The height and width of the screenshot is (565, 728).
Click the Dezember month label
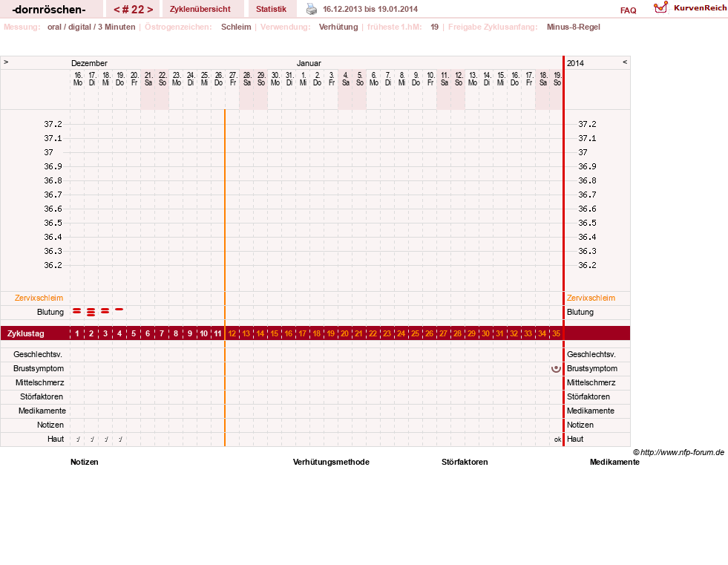pyautogui.click(x=89, y=63)
